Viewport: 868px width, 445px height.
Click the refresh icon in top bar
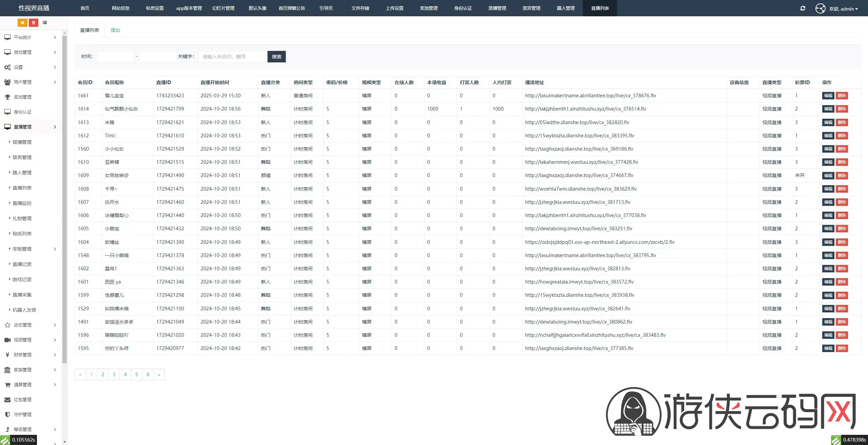[x=803, y=8]
